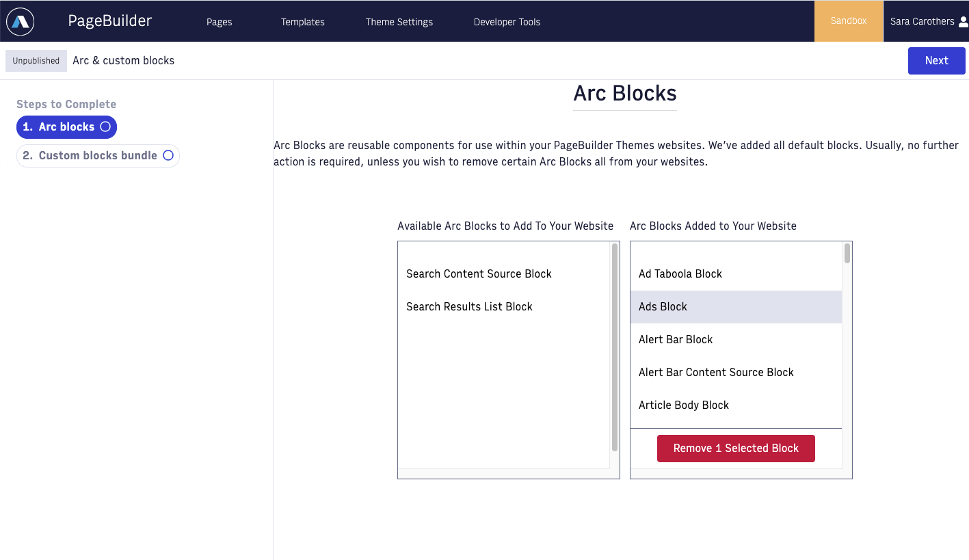
Task: Select Search Results List Block
Action: 503,306
